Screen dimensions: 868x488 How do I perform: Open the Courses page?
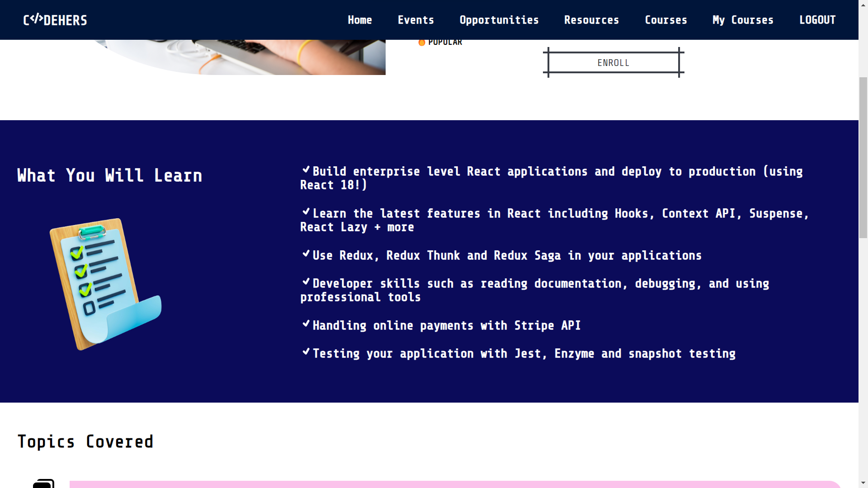665,20
